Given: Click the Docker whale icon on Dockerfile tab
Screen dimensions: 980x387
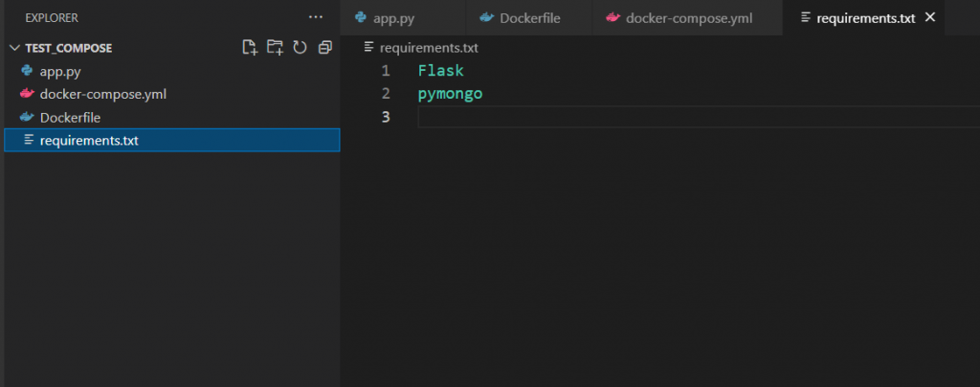Looking at the screenshot, I should tap(487, 17).
